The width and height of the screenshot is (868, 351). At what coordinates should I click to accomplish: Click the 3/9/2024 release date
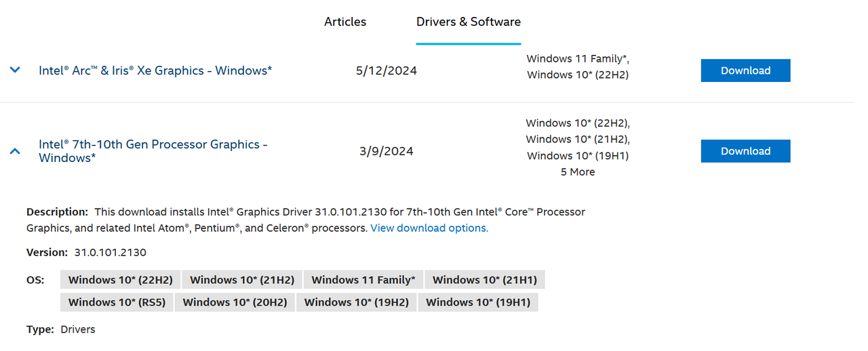coord(387,151)
